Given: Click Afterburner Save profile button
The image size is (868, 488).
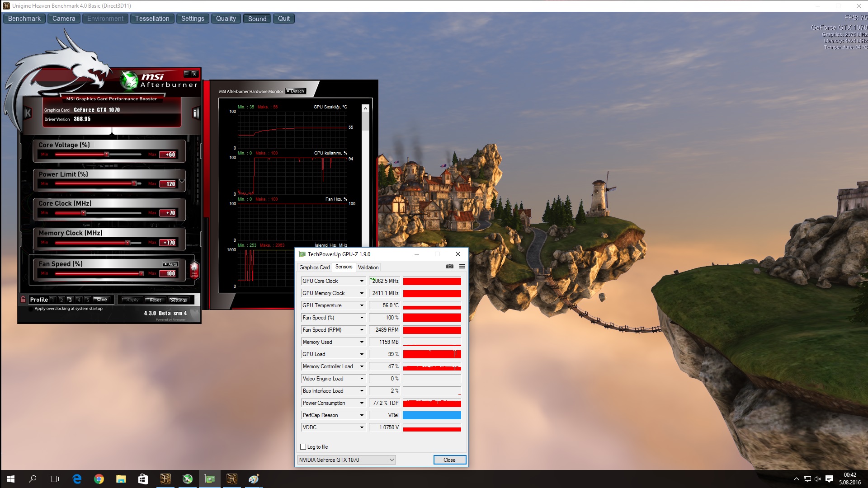Looking at the screenshot, I should click(x=102, y=300).
